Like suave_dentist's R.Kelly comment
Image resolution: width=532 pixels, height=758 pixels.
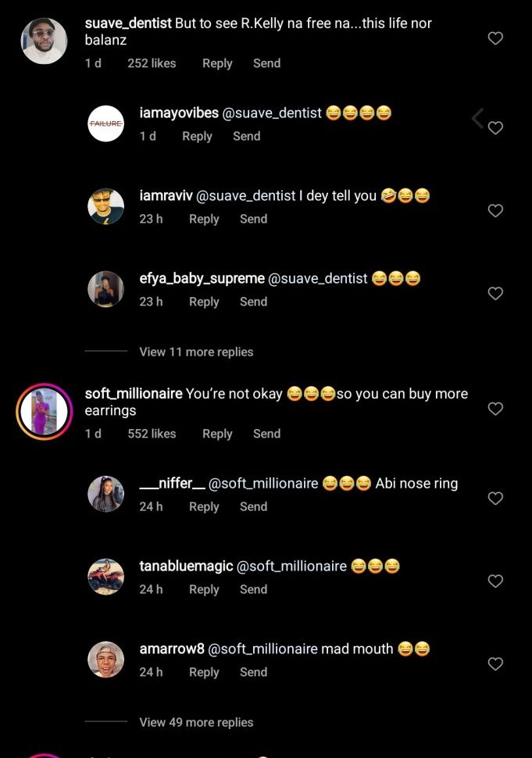pyautogui.click(x=495, y=38)
